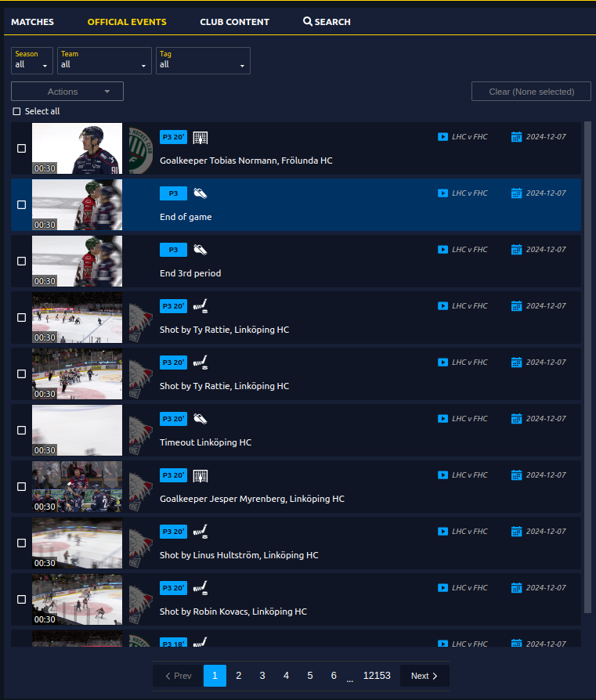Tick the Select all checkbox
Viewport: 596px width, 700px height.
pyautogui.click(x=16, y=111)
